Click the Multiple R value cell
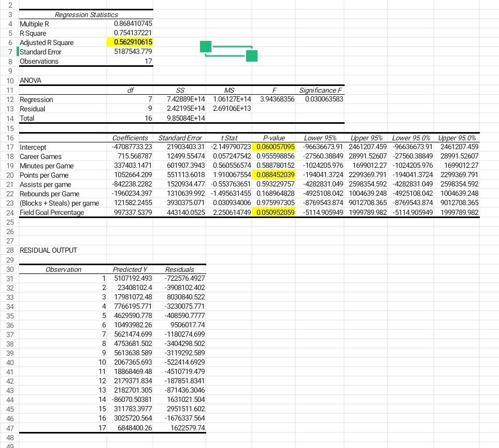Image resolution: width=499 pixels, height=448 pixels. pos(130,24)
